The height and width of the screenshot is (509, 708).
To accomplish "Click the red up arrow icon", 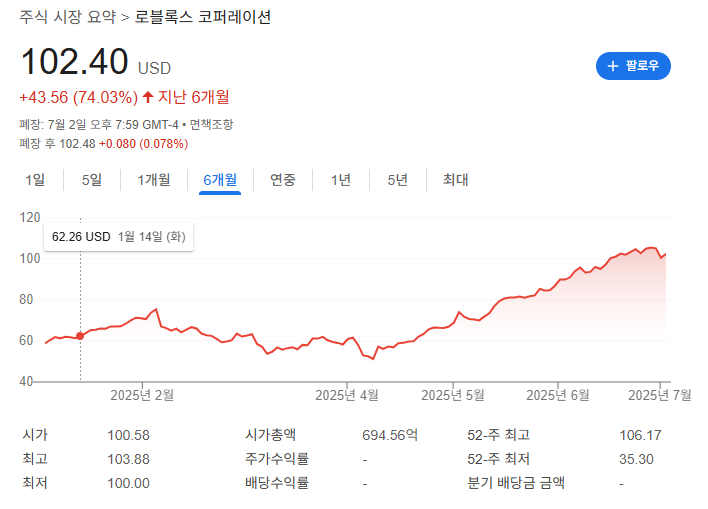I will (x=148, y=97).
